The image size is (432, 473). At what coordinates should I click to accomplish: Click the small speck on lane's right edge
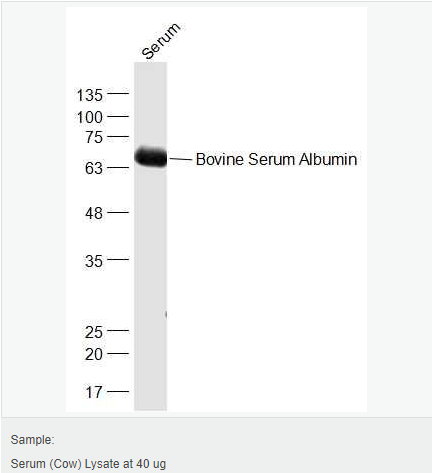(166, 314)
